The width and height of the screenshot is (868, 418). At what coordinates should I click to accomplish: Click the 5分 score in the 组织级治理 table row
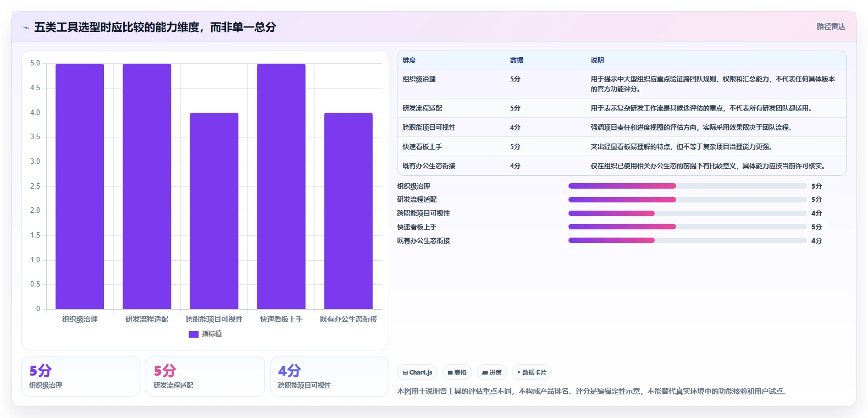coord(515,79)
